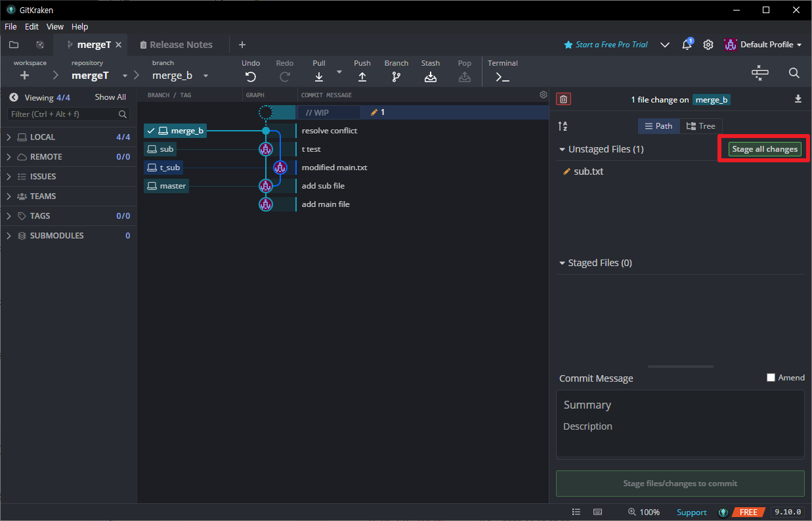812x521 pixels.
Task: Open repository management folder icon
Action: 14,45
